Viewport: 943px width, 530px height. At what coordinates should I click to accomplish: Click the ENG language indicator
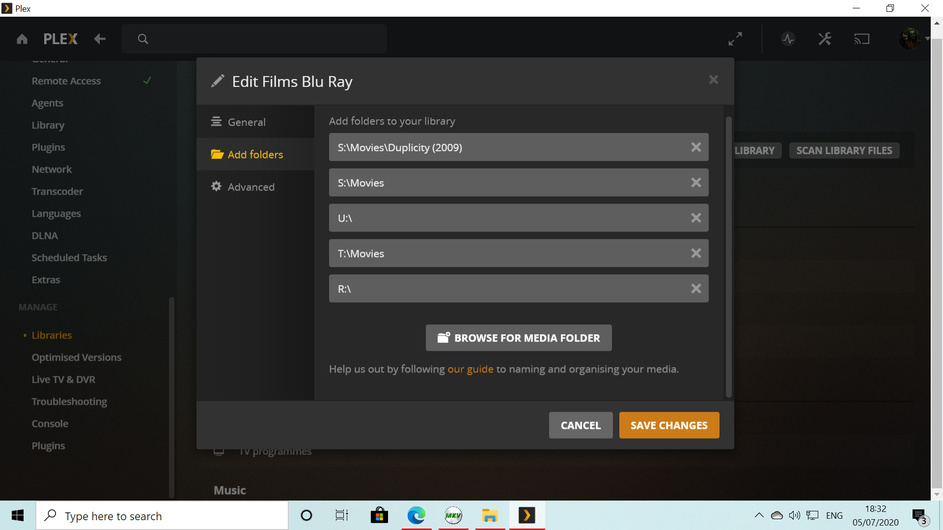834,516
